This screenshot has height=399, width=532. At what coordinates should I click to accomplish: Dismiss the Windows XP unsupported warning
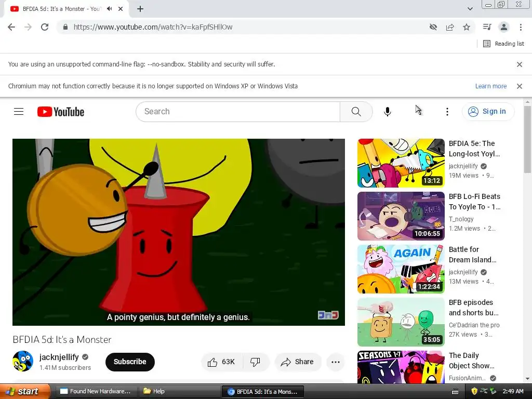click(519, 86)
